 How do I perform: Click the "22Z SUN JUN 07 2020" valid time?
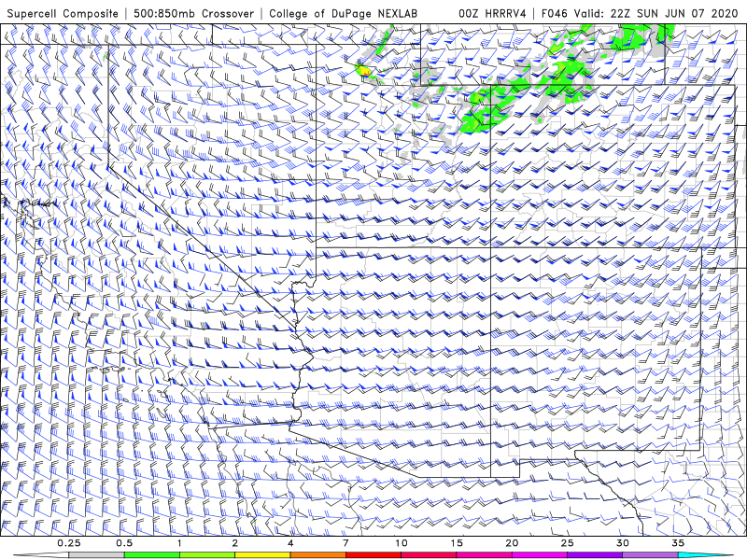point(666,13)
